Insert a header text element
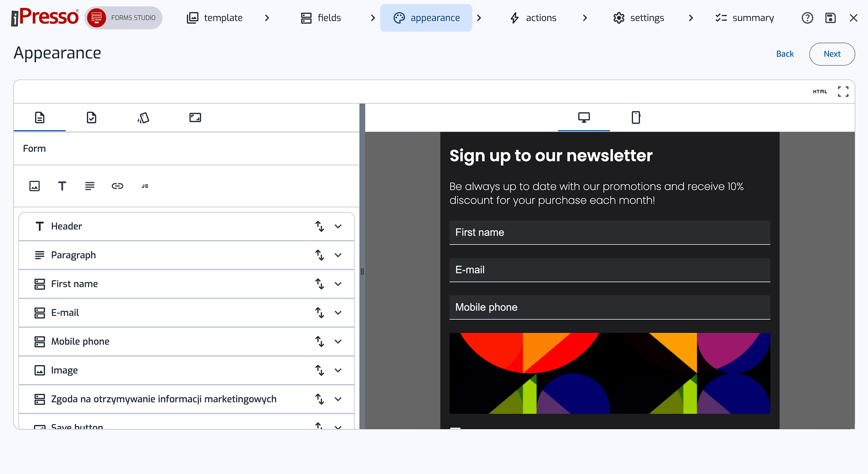Viewport: 868px width, 474px height. [62, 186]
